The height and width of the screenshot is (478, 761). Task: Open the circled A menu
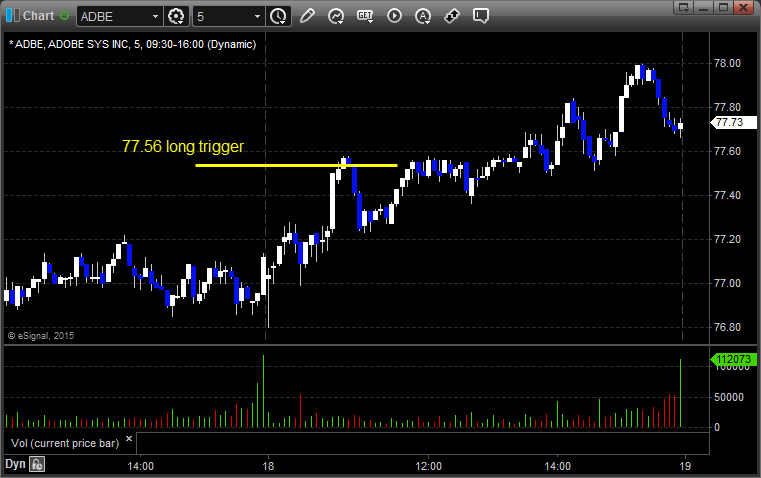[x=423, y=16]
